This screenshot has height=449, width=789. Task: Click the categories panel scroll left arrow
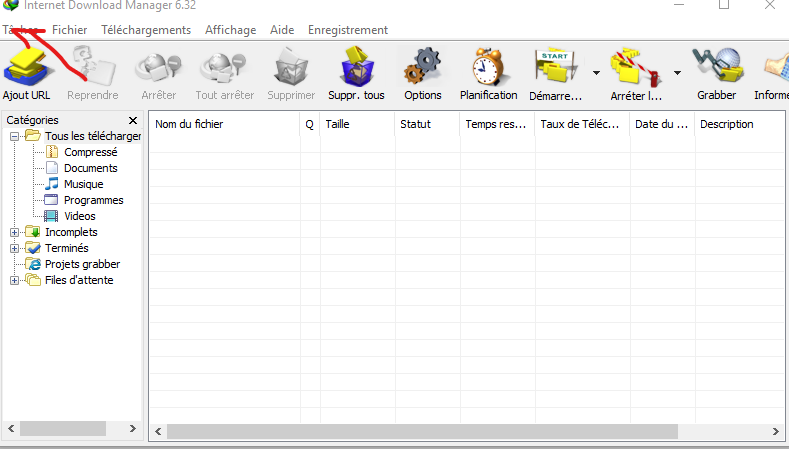coord(11,428)
